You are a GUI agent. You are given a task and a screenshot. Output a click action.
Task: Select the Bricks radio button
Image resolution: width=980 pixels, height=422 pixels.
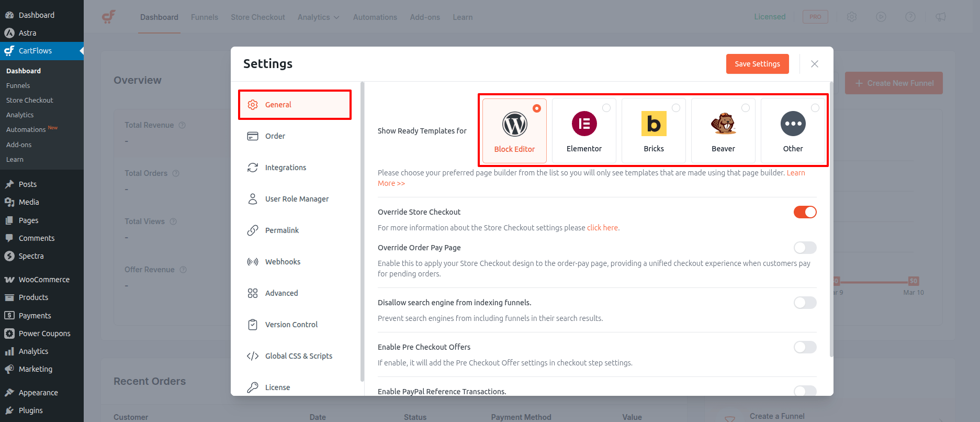[x=676, y=108]
